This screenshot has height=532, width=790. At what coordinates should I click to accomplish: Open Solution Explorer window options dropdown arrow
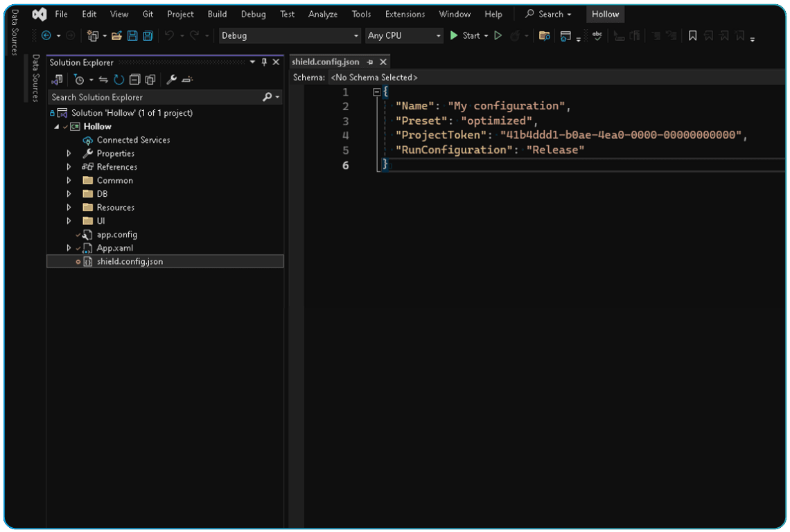pyautogui.click(x=252, y=62)
